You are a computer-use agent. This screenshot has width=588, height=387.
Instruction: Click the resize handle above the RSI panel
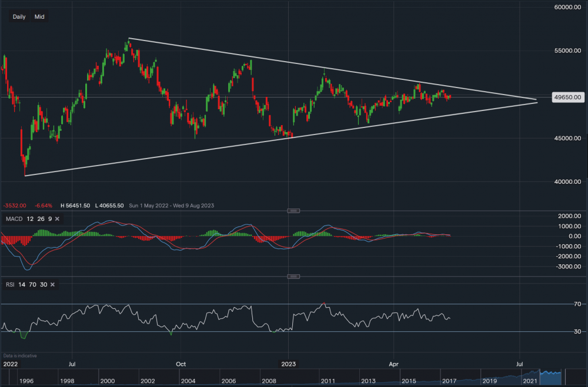293,276
